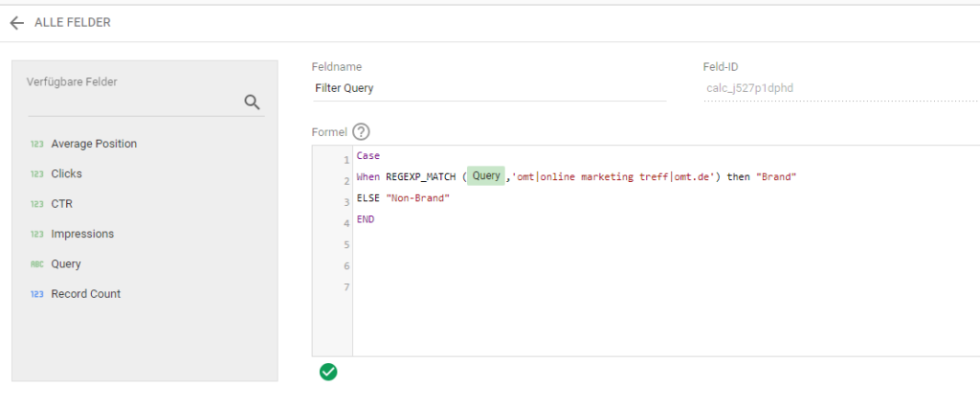This screenshot has width=980, height=409.
Task: Select the Impressions field
Action: [x=82, y=234]
